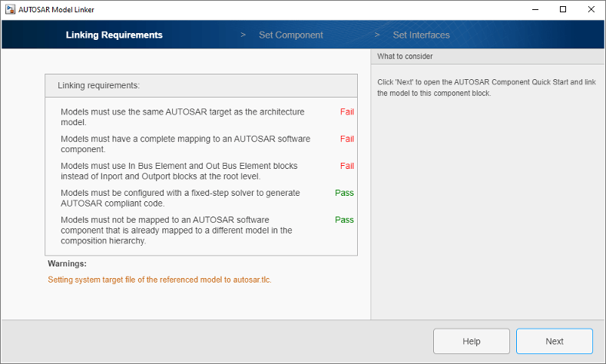606x364 pixels.
Task: Click the 'Linking requirements:' group header
Action: click(x=98, y=85)
